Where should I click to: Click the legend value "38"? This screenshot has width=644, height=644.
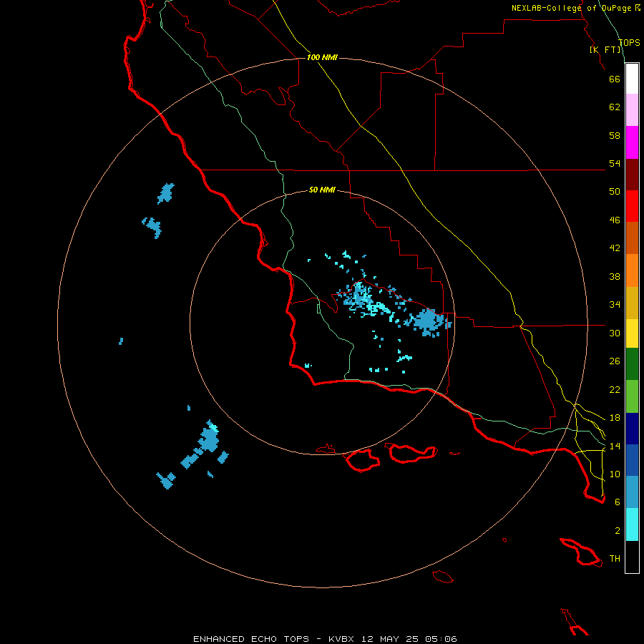[615, 276]
